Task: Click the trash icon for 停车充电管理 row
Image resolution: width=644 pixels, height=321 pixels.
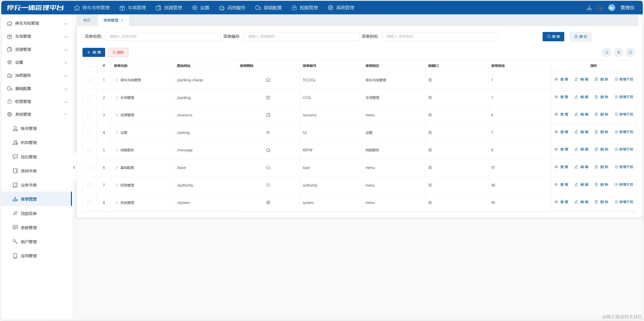Action: coord(596,79)
